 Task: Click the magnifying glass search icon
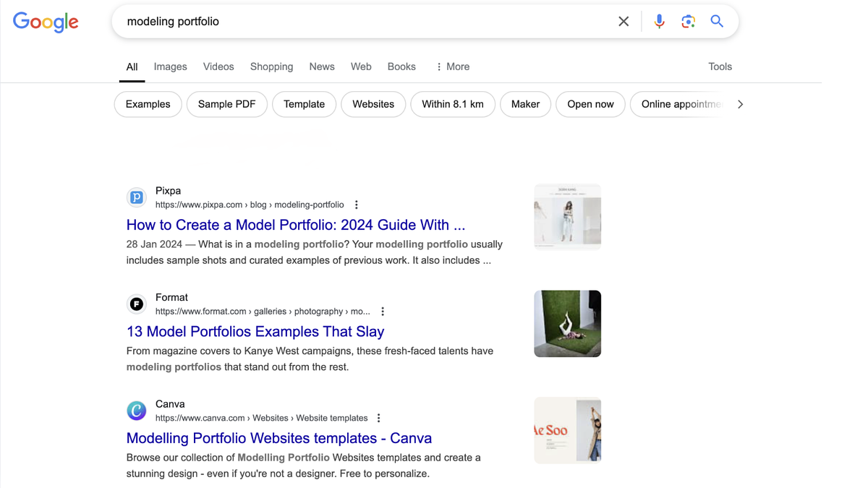coord(717,21)
